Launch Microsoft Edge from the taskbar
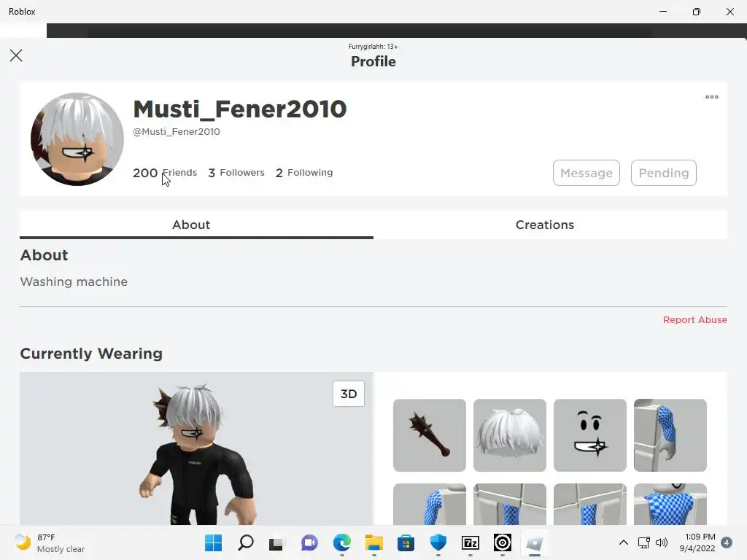747x560 pixels. coord(342,542)
